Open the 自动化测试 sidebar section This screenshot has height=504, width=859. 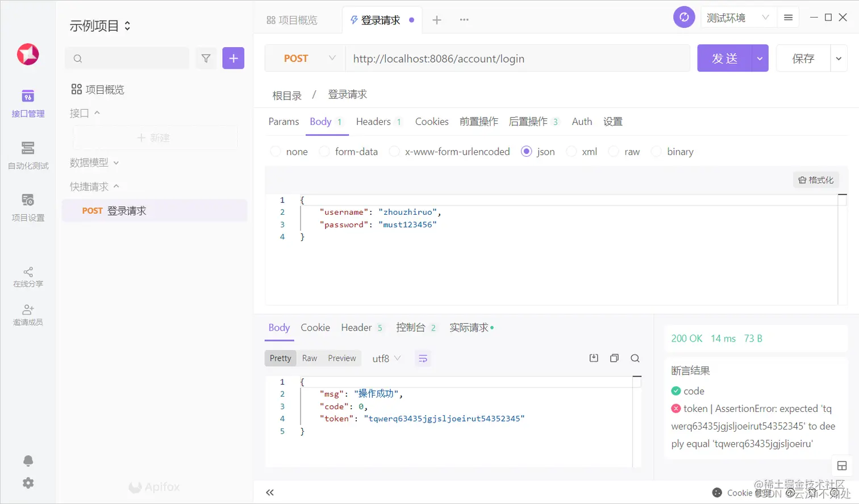[x=28, y=156]
